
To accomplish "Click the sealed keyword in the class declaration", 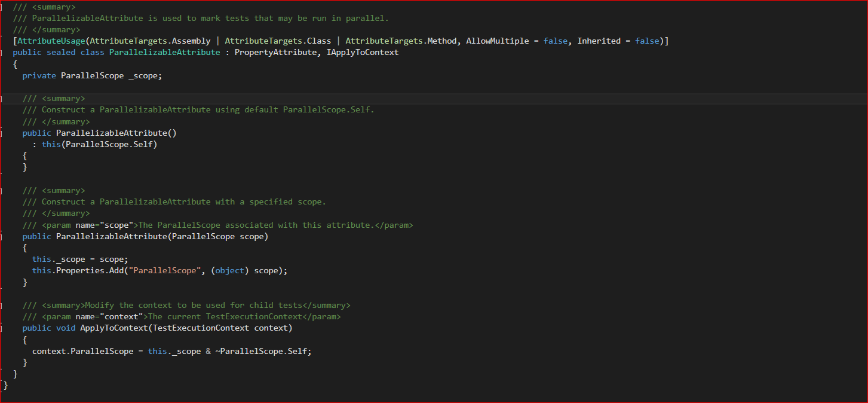I will [61, 52].
